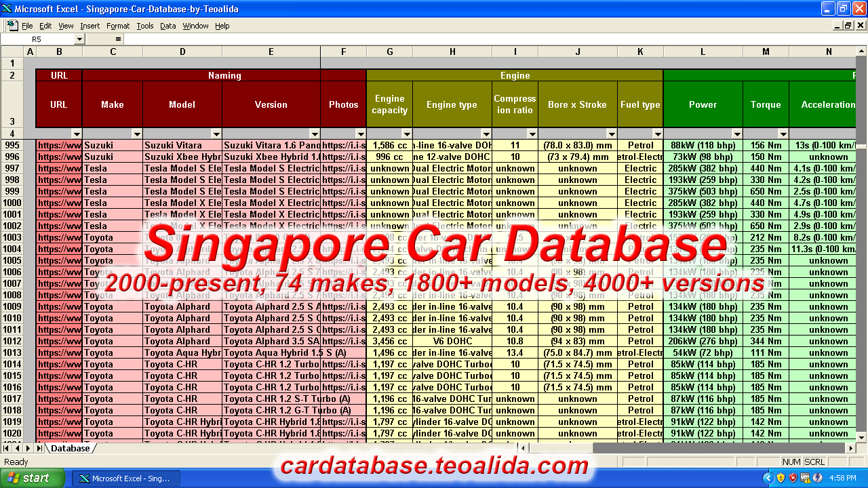
Task: Open the Power column filter dropdown
Action: [737, 134]
